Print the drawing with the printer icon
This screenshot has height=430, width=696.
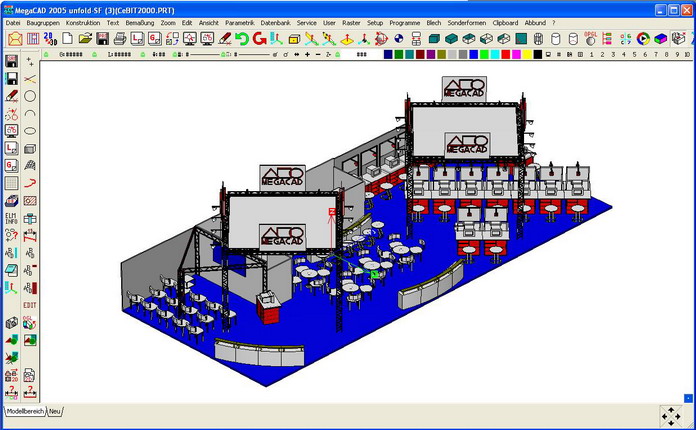pos(120,39)
